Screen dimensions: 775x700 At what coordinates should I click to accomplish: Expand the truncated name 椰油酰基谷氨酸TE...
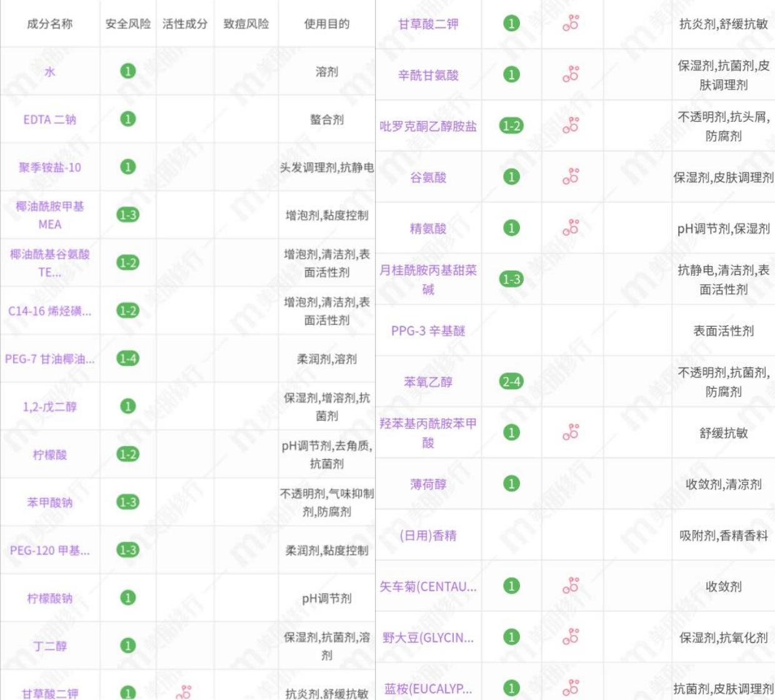pos(49,262)
